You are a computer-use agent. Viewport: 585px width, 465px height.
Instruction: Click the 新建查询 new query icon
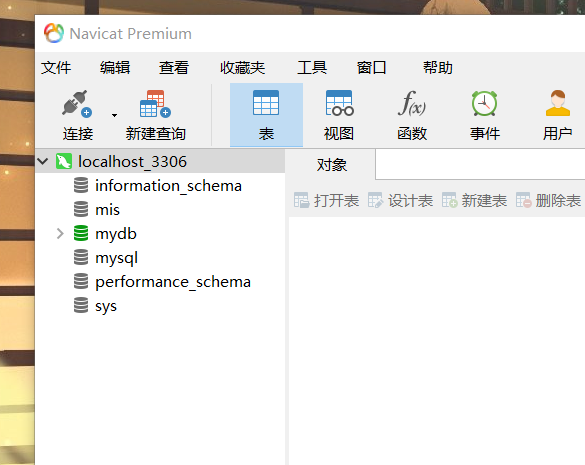(x=156, y=103)
